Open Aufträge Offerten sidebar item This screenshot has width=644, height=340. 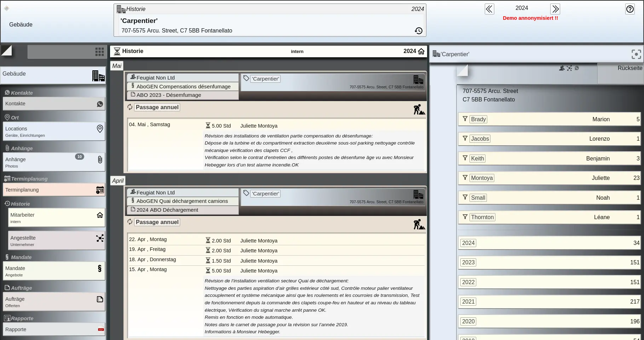pyautogui.click(x=54, y=302)
